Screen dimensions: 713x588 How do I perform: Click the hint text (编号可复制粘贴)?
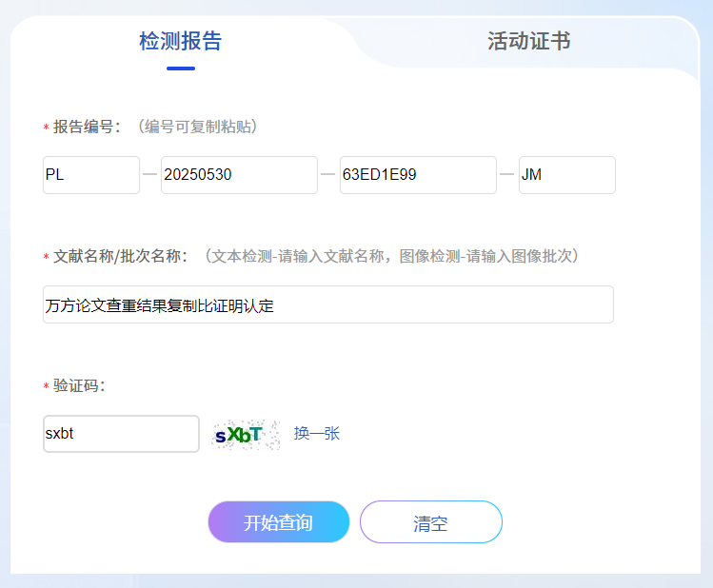click(198, 127)
